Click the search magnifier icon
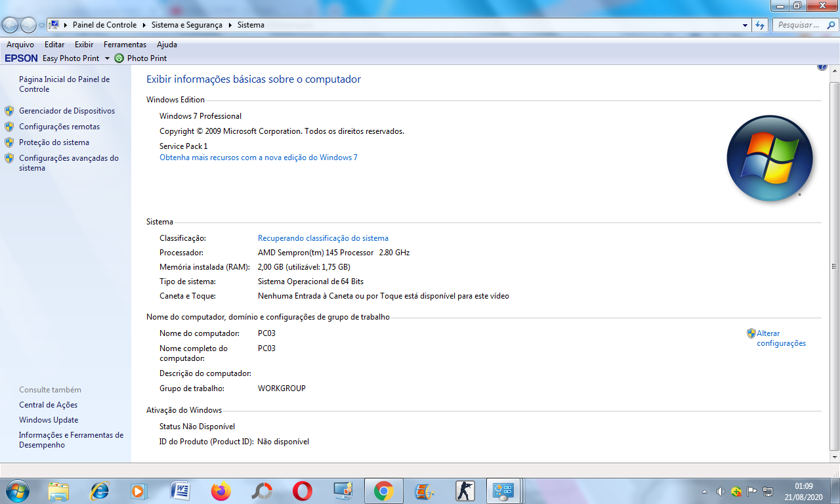 click(831, 25)
